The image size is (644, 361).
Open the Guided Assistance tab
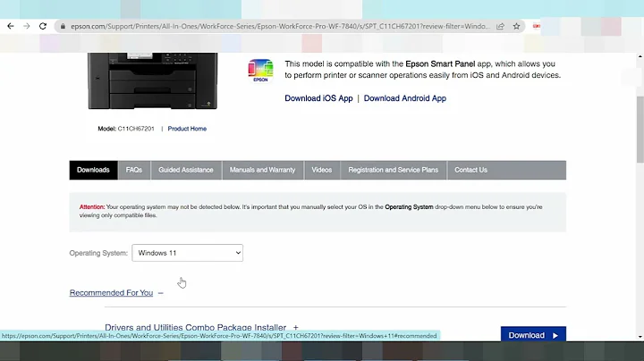coord(186,170)
